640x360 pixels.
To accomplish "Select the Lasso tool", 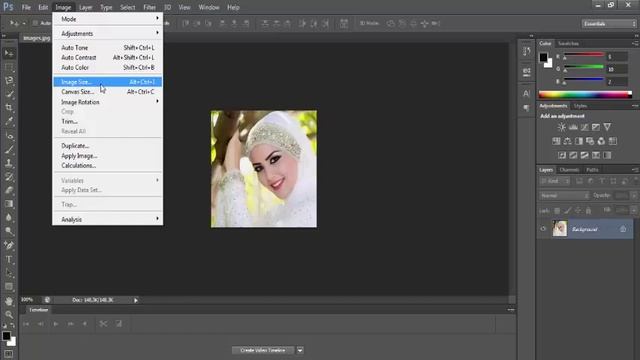I will pyautogui.click(x=9, y=80).
